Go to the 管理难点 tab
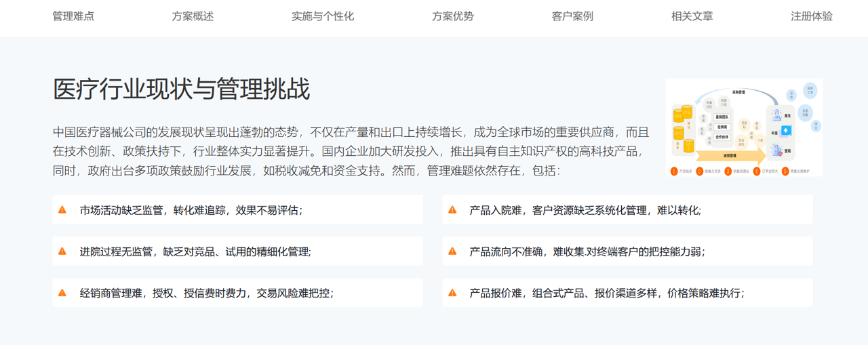Image resolution: width=868 pixels, height=345 pixels. (73, 16)
